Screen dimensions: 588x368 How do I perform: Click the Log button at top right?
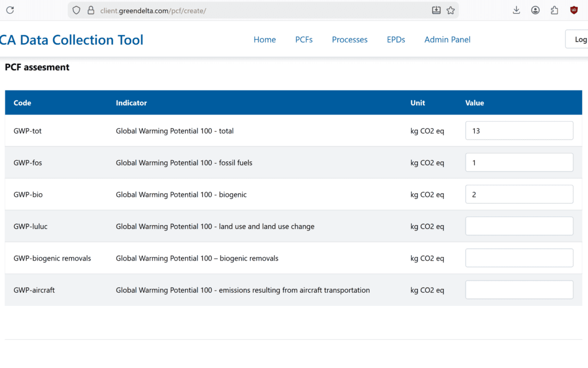click(x=578, y=40)
